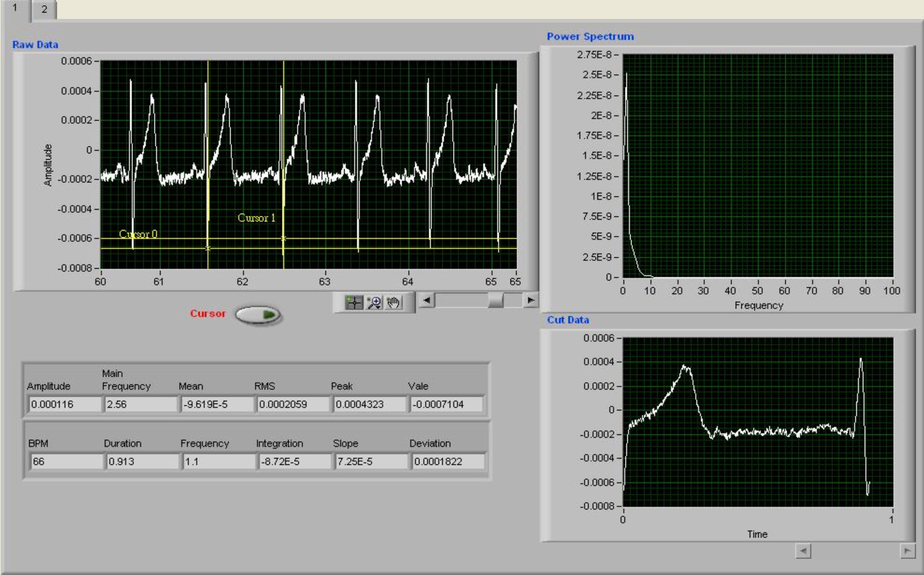This screenshot has width=924, height=575.
Task: Select the panning hand tool
Action: point(394,303)
